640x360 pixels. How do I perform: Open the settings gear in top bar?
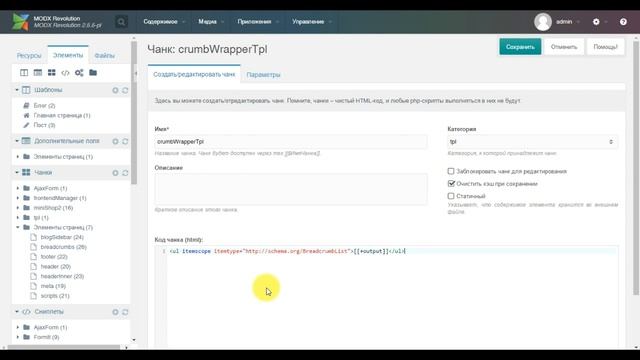click(x=596, y=22)
